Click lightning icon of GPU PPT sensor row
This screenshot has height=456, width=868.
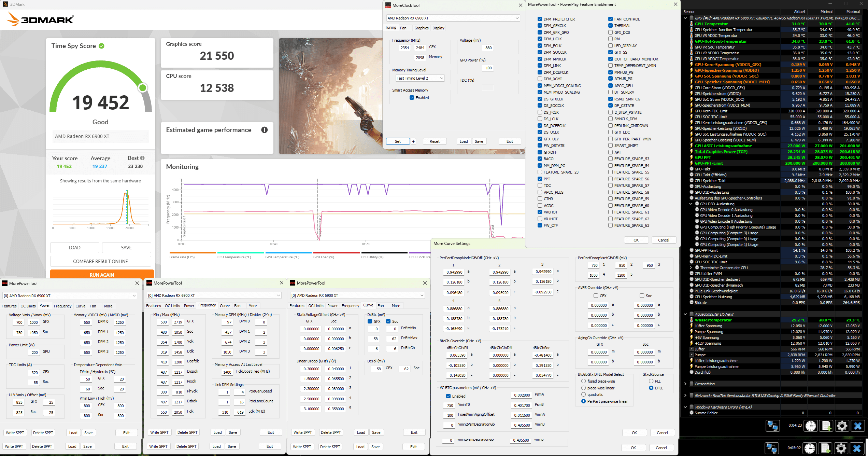[x=692, y=157]
